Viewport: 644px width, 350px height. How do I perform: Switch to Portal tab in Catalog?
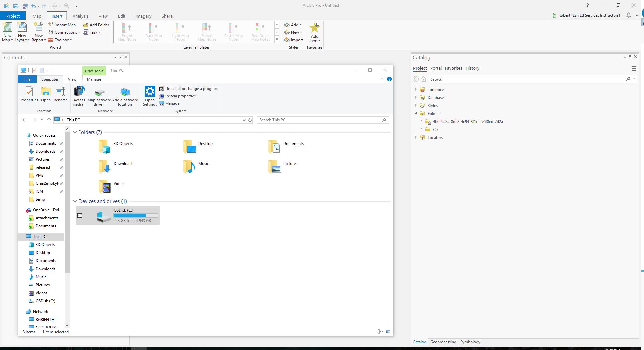pos(436,68)
